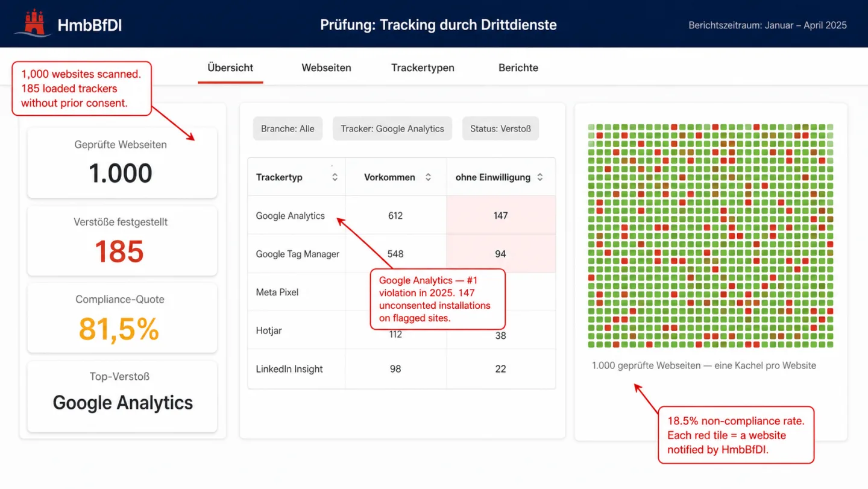The image size is (868, 489).
Task: Select the LinkedIn Insight row label
Action: click(289, 369)
